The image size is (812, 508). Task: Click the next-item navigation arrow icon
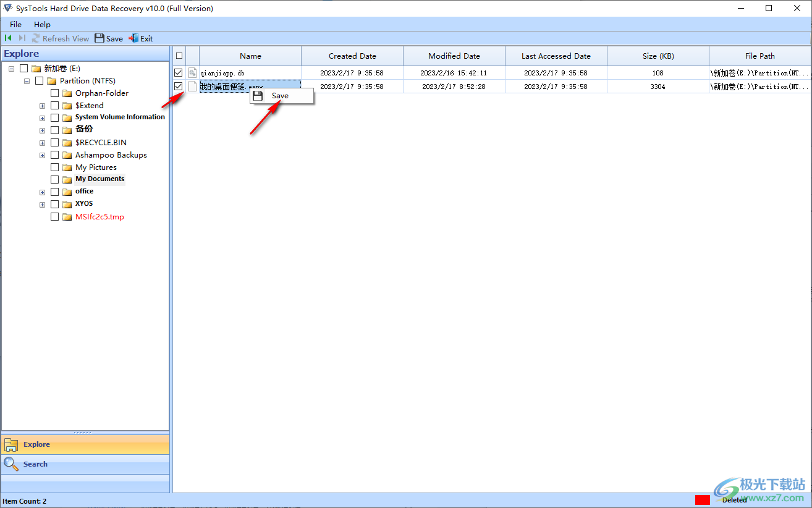click(22, 38)
